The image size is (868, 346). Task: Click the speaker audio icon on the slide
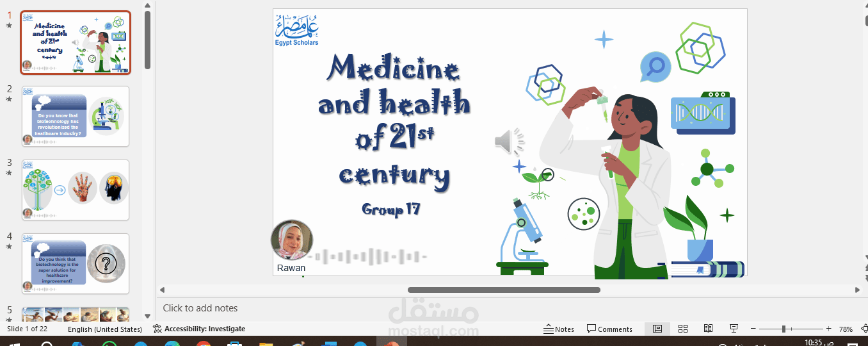click(510, 142)
